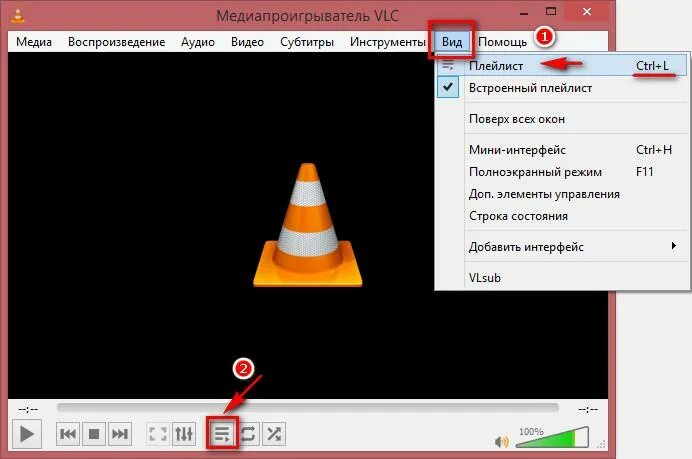Choose Полноэкранный режим
Screen dimensions: 692x459
[562, 172]
